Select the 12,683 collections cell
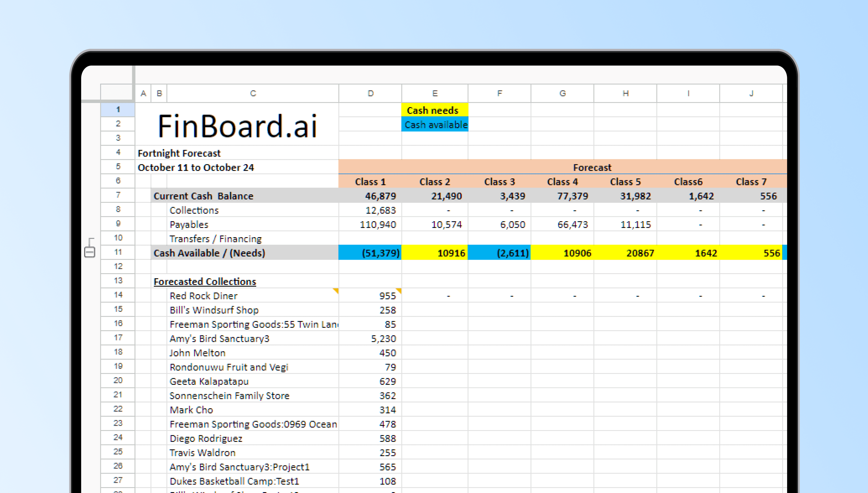The image size is (868, 493). (x=370, y=210)
